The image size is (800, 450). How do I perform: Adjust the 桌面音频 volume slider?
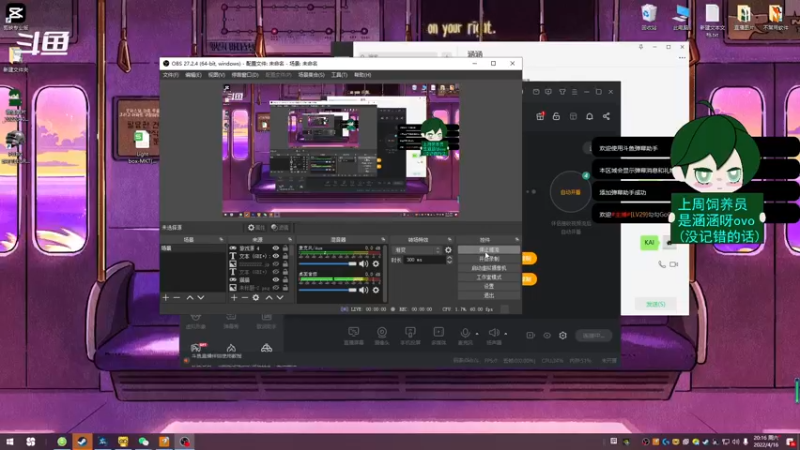pyautogui.click(x=328, y=290)
